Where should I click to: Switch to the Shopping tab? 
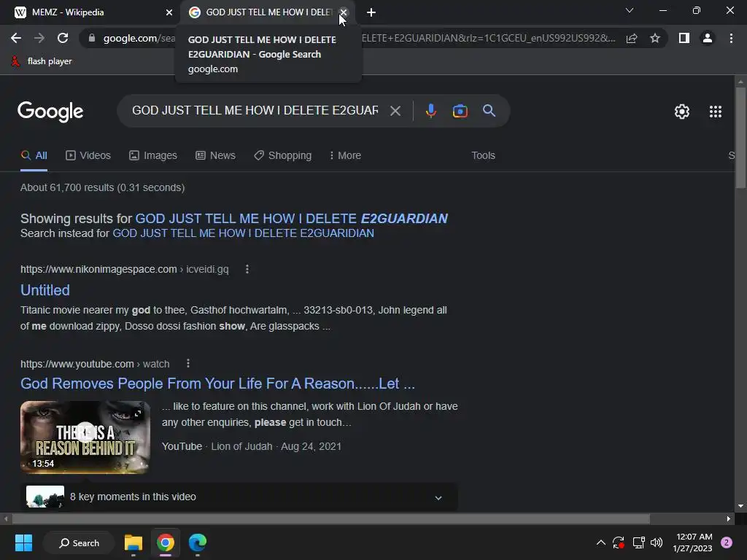282,156
